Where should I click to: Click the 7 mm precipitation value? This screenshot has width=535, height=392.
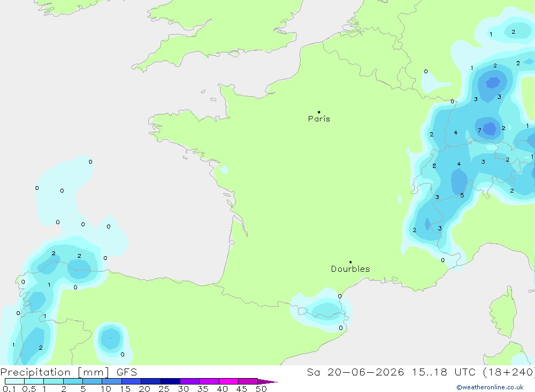(x=479, y=130)
